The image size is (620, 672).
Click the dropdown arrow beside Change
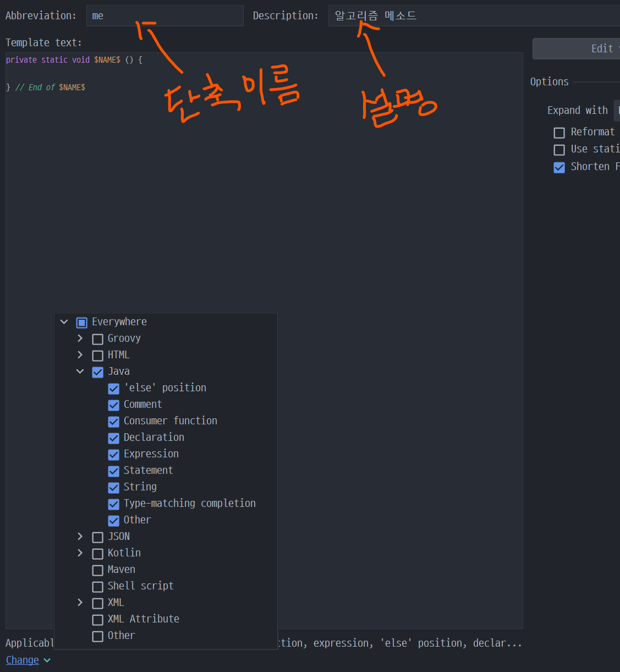47,660
